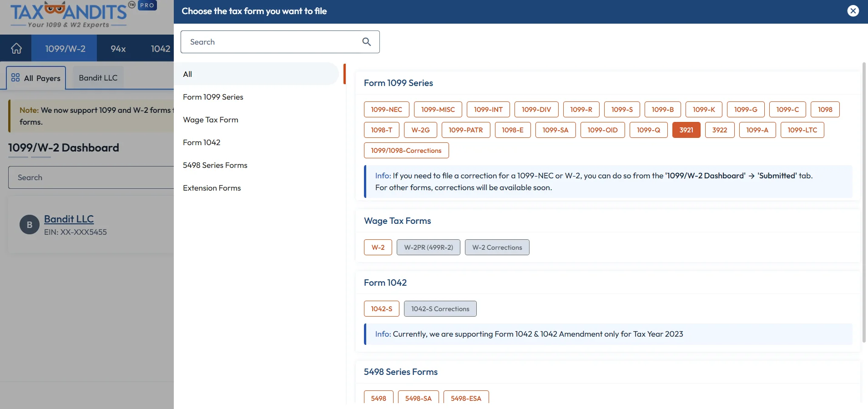The height and width of the screenshot is (409, 868).
Task: Choose the 1099-NEC form
Action: (387, 110)
